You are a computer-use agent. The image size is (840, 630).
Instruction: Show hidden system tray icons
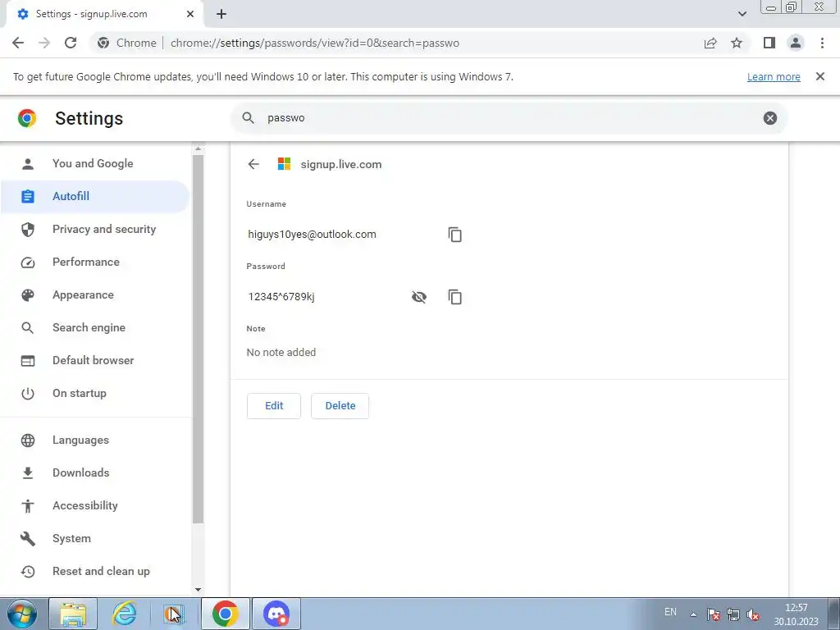pyautogui.click(x=693, y=614)
